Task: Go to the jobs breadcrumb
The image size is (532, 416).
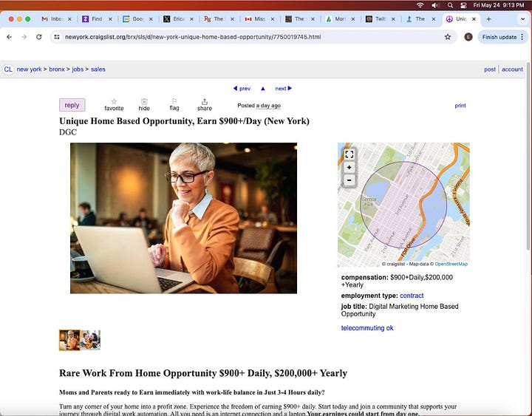Action: click(x=78, y=69)
